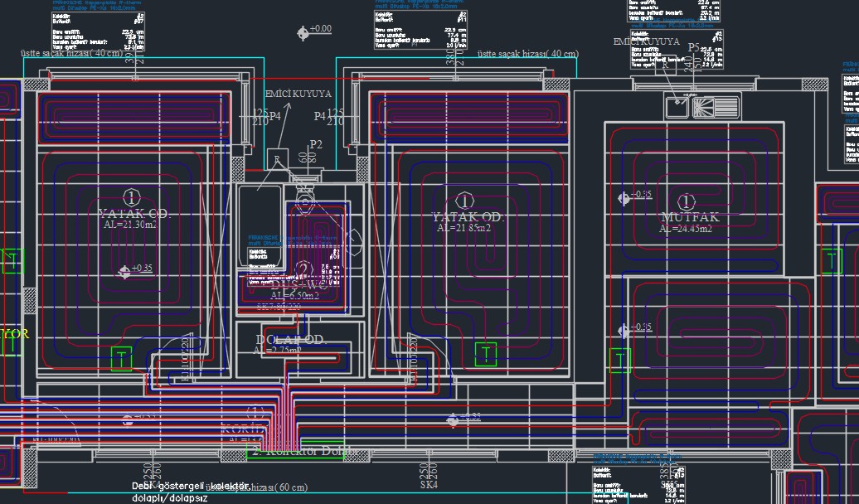
Task: Select thermostat T box in left YATAK OD.
Action: pos(122,358)
